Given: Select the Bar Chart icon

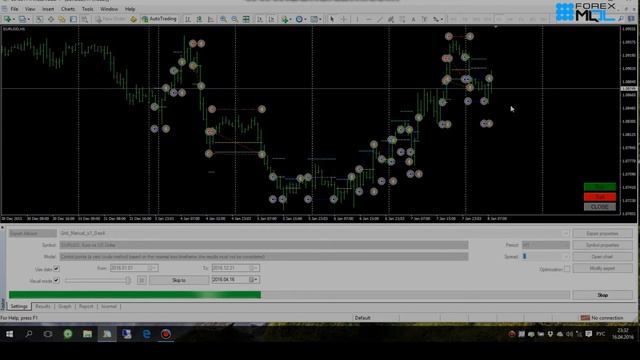Looking at the screenshot, I should [x=188, y=19].
